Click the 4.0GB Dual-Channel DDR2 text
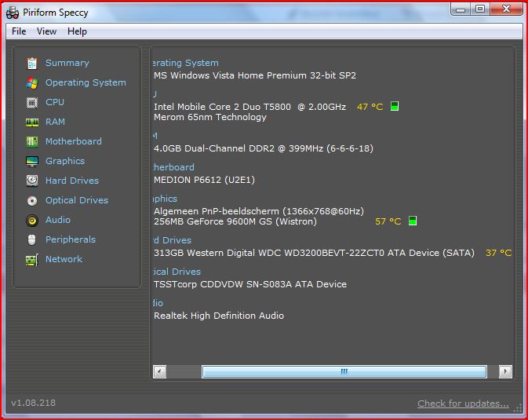 264,148
